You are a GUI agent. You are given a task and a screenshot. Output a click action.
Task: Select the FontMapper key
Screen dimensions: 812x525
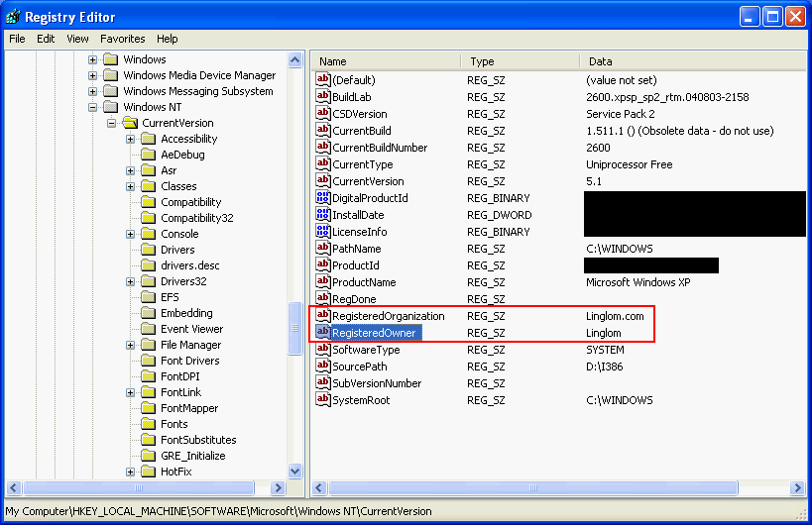click(189, 408)
